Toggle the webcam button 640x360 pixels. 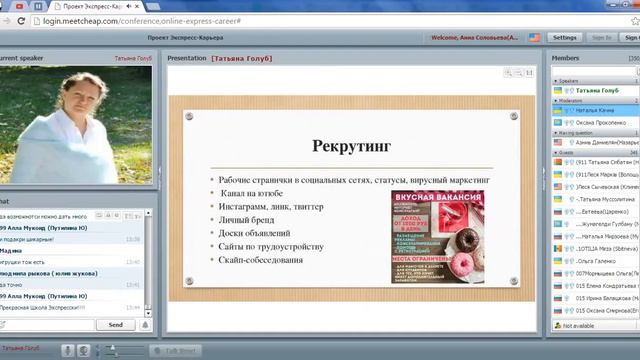[83, 351]
